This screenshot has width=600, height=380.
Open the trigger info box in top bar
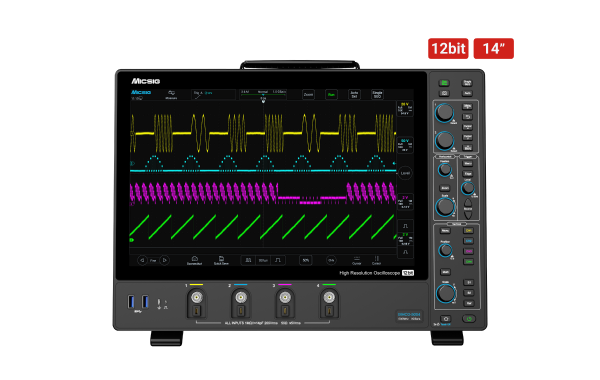(x=214, y=95)
